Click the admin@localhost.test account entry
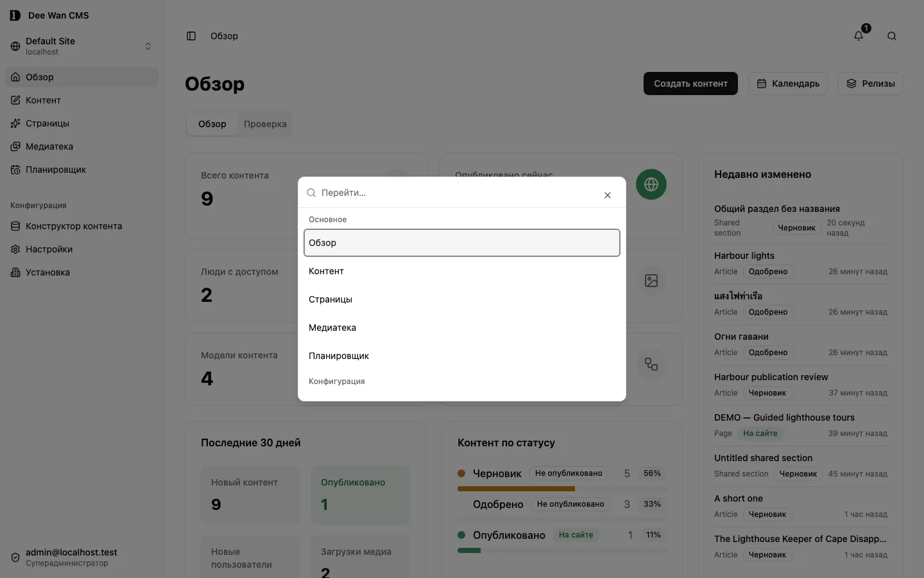Screen dimensions: 924x578 tap(81, 557)
